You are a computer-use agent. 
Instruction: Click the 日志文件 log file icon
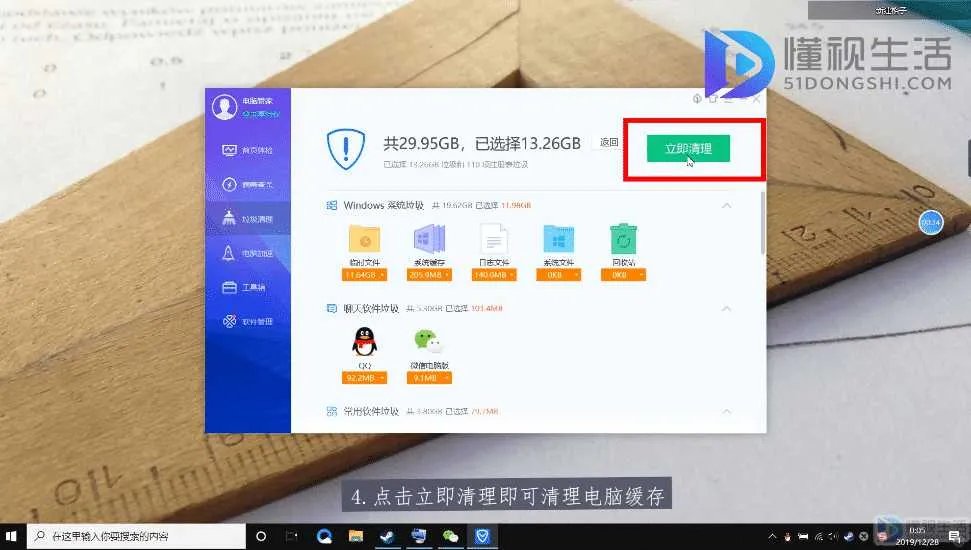point(494,239)
